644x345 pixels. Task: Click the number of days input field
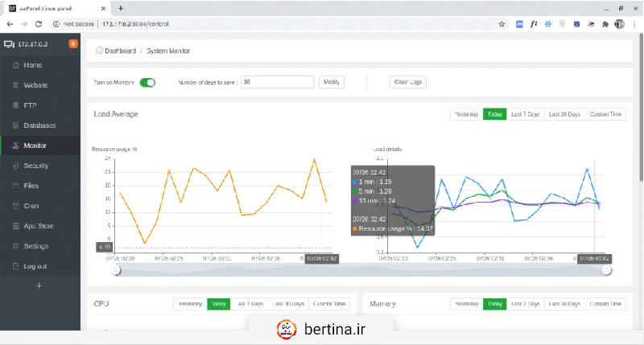click(276, 82)
